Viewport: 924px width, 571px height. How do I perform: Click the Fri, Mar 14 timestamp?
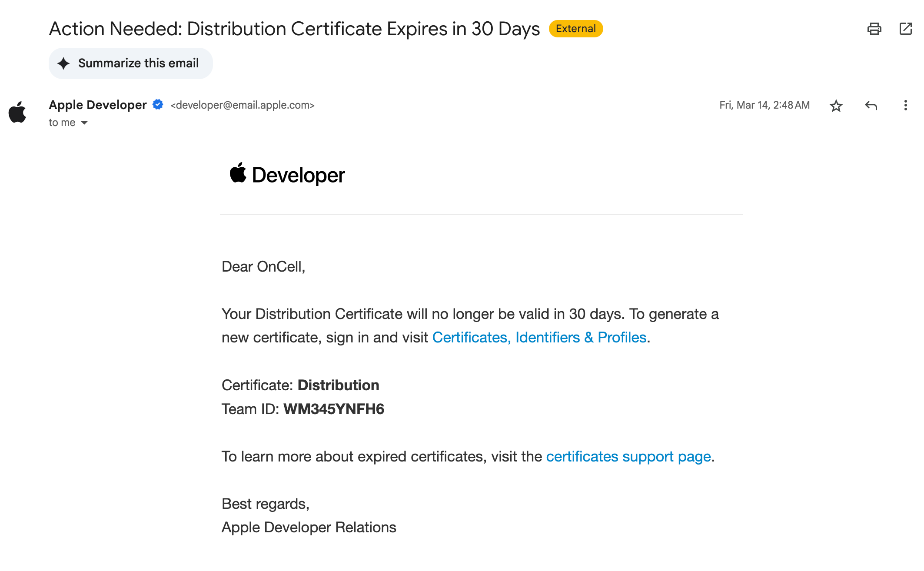click(x=764, y=105)
